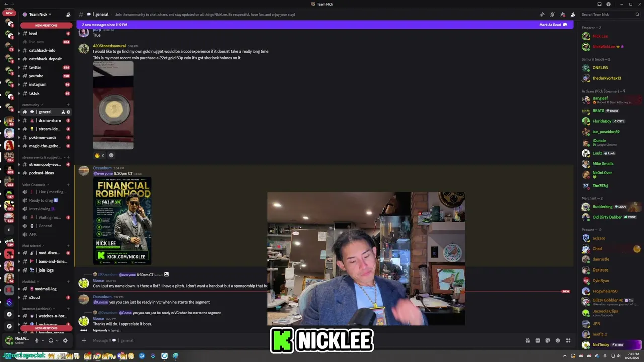The image size is (644, 362).
Task: Show hidden system tray icons
Action: tap(565, 356)
